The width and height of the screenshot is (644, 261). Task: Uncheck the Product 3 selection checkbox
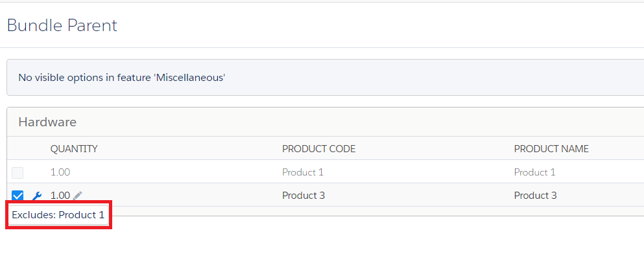(18, 196)
